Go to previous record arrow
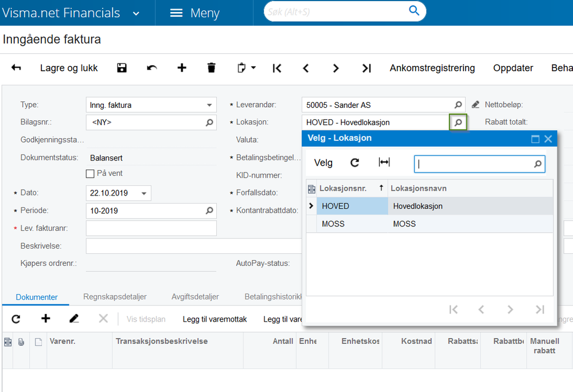The width and height of the screenshot is (573, 392). click(306, 68)
